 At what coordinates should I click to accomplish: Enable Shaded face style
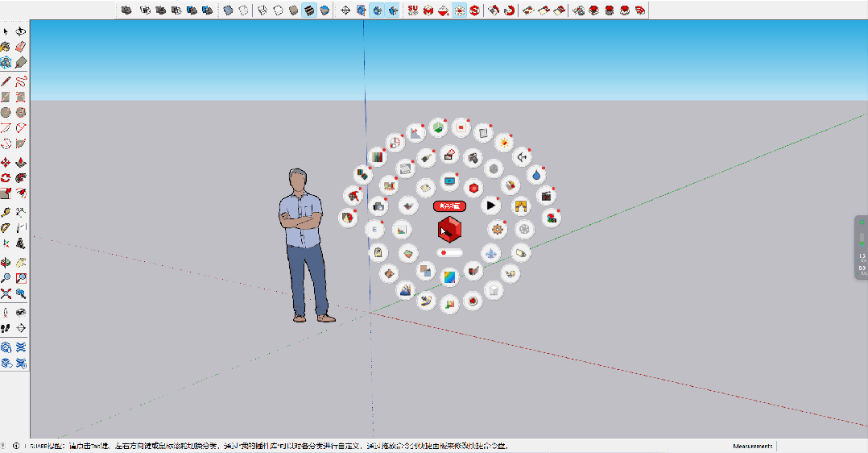click(x=293, y=10)
